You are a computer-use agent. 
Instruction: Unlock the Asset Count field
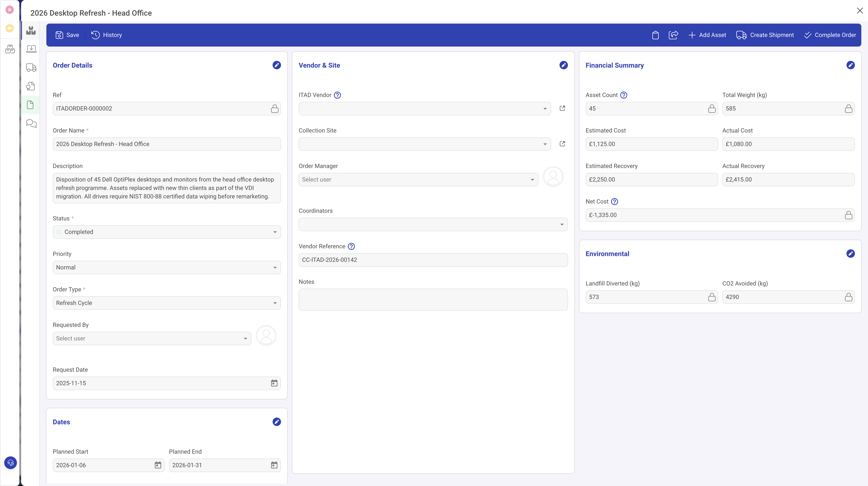click(x=712, y=108)
